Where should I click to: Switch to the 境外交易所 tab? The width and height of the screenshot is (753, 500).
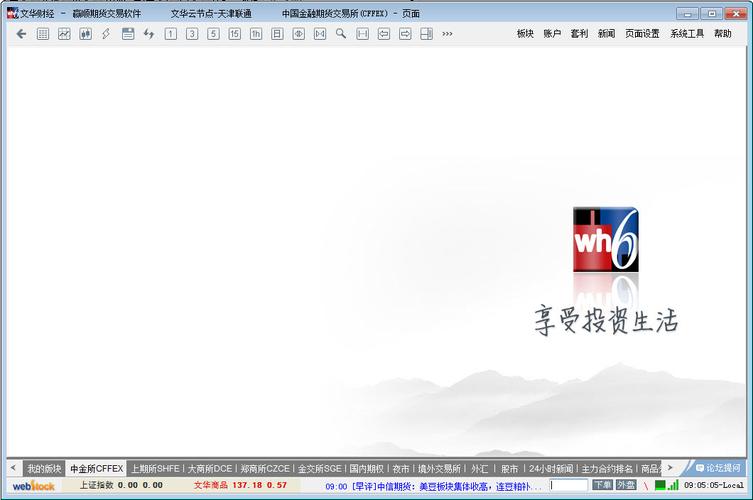[439, 468]
